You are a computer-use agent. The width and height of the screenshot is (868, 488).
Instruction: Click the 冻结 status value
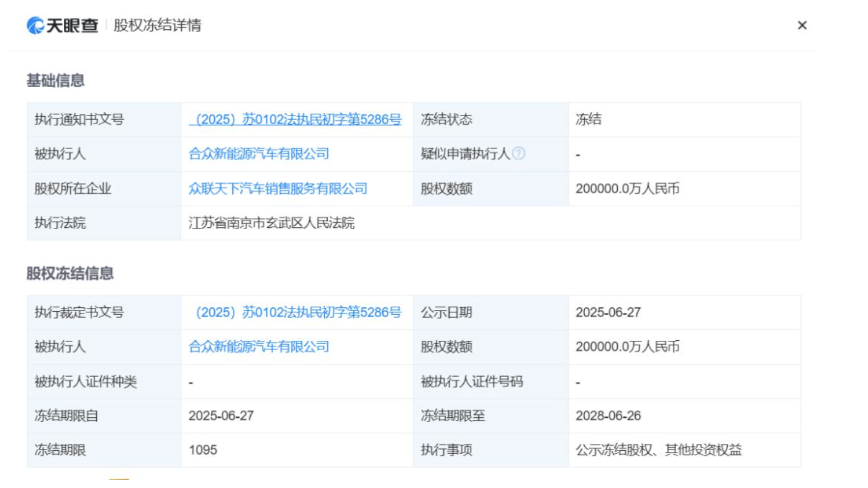[x=588, y=119]
